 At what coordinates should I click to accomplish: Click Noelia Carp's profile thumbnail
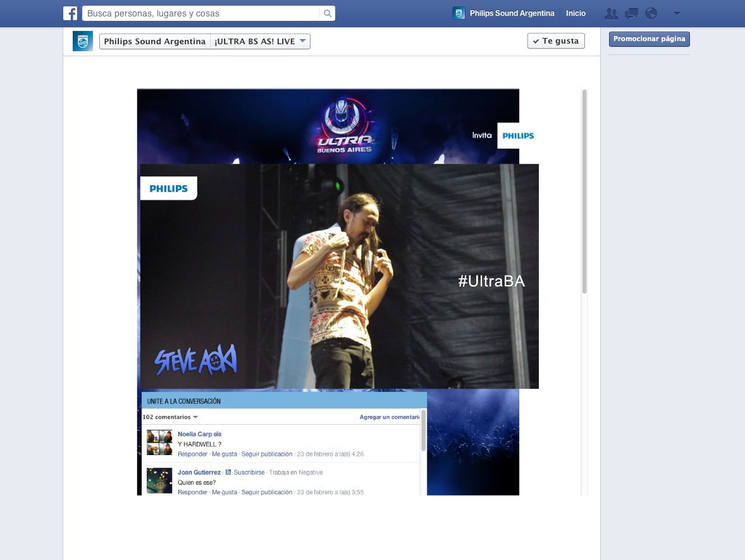click(x=159, y=442)
